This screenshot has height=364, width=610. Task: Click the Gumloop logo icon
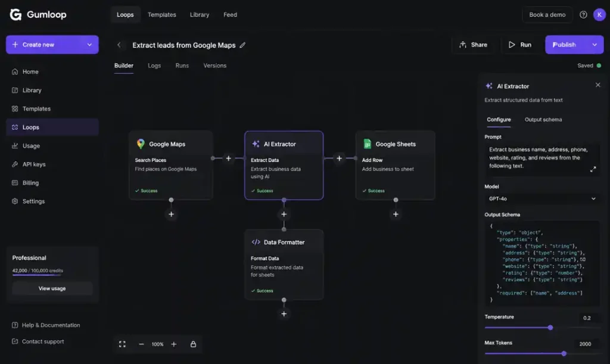point(15,14)
